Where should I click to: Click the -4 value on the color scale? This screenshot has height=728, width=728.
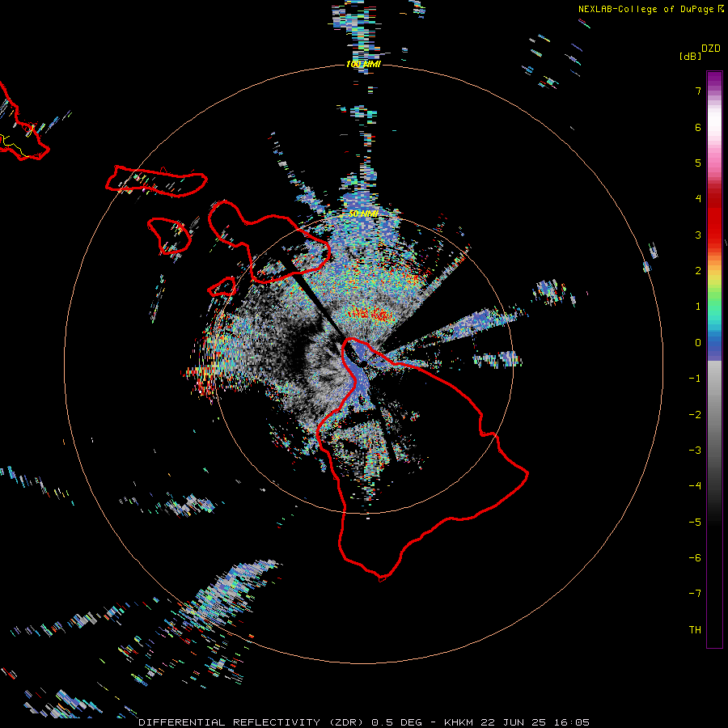695,485
